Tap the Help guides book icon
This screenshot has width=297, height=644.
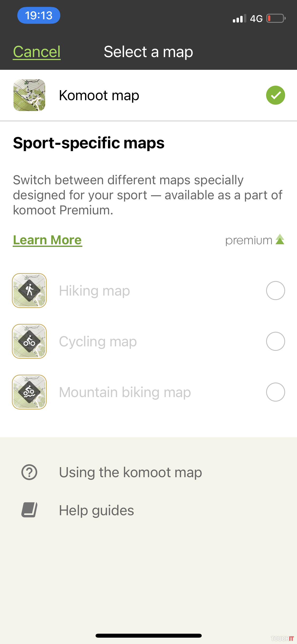pyautogui.click(x=29, y=510)
